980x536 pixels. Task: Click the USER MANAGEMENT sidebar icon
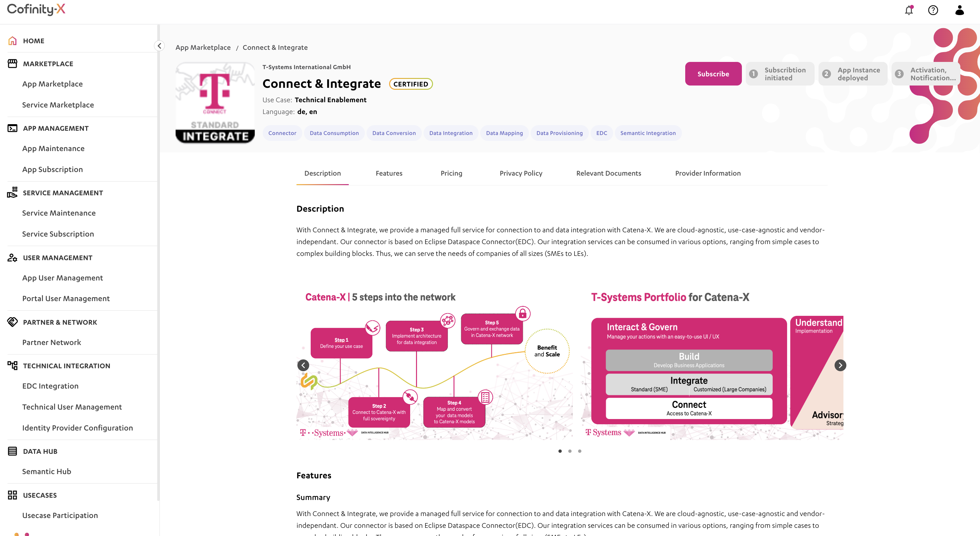tap(12, 257)
